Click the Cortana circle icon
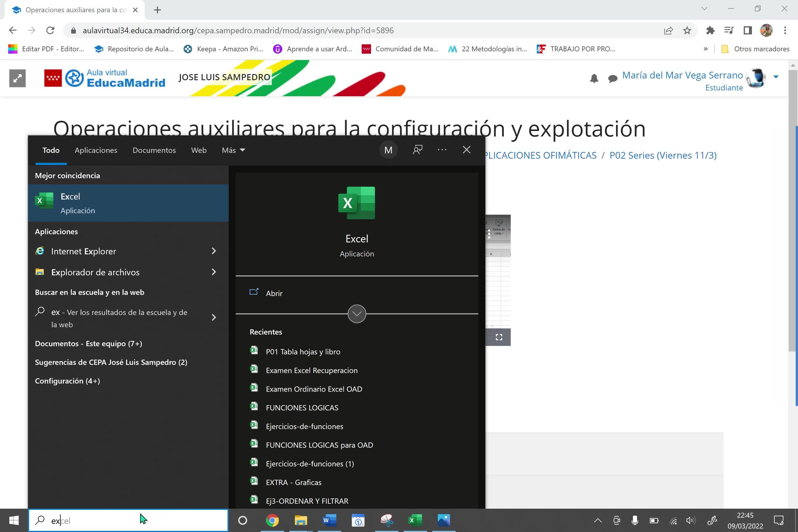This screenshot has height=532, width=798. [243, 520]
